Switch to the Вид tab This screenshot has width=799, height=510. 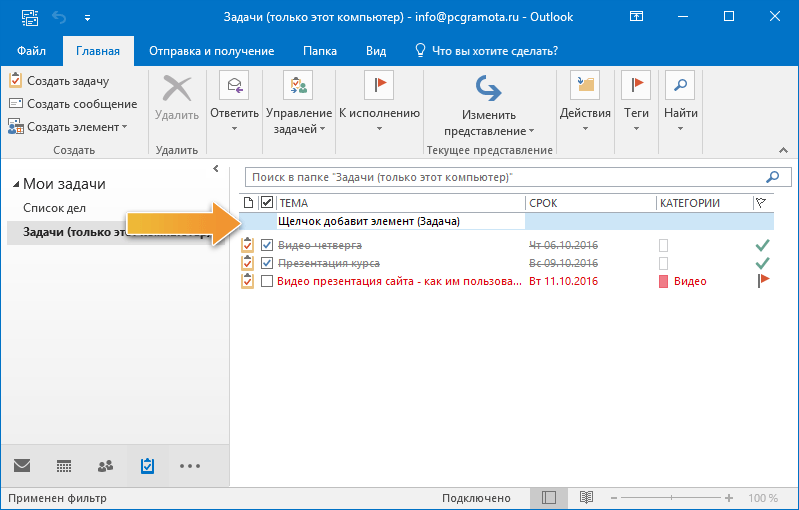click(x=376, y=51)
